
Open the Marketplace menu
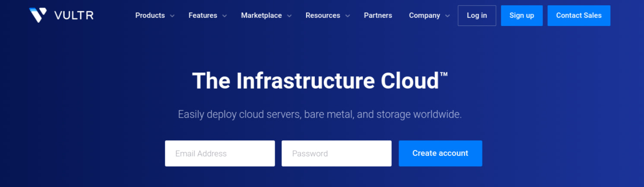(x=261, y=16)
